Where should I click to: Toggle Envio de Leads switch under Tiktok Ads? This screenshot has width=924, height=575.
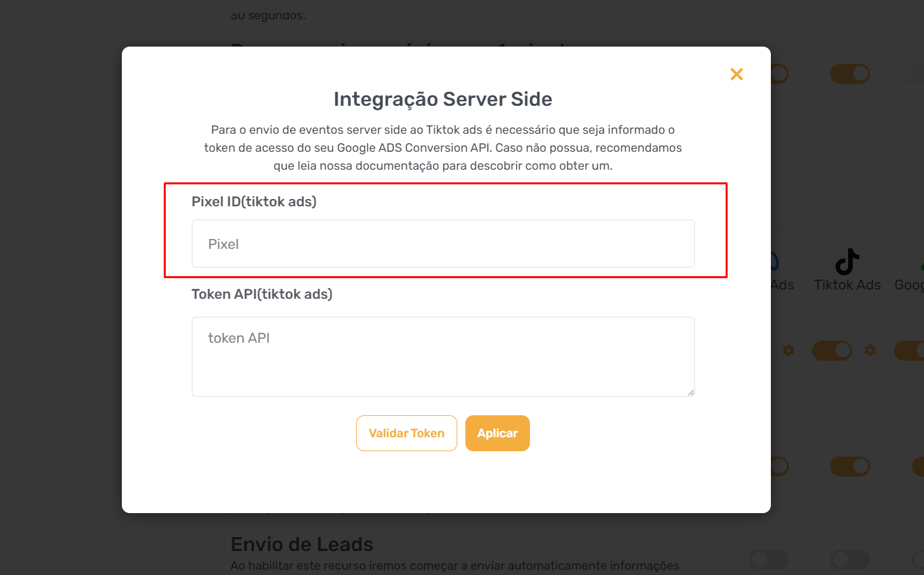click(850, 559)
